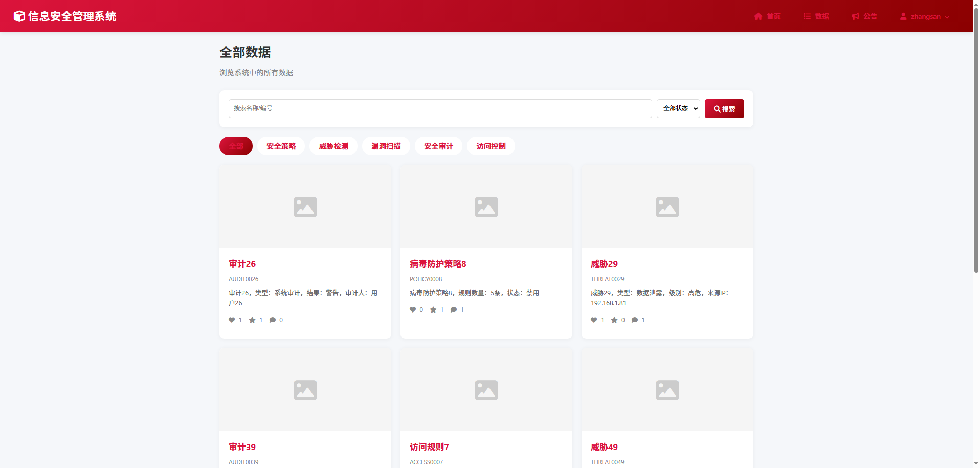Viewport: 980px width, 468px height.
Task: Click the user avatar icon beside zhangsan
Action: coord(903,16)
